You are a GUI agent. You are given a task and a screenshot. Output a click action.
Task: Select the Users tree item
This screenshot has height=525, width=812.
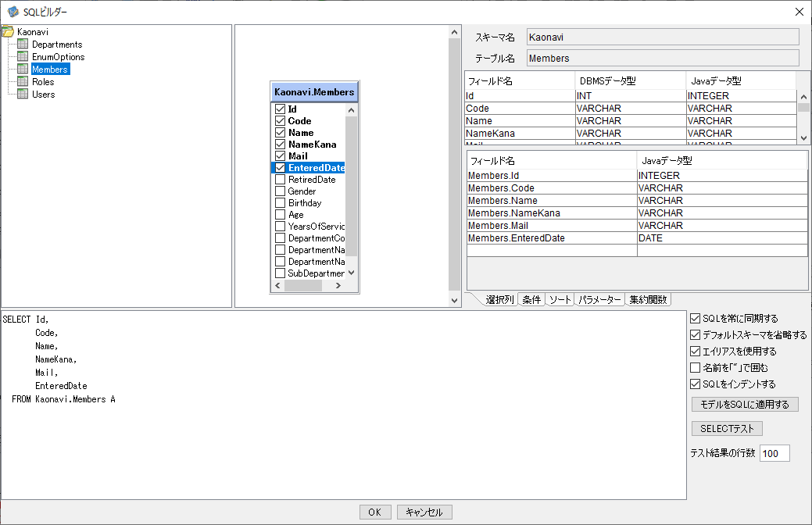(x=44, y=95)
